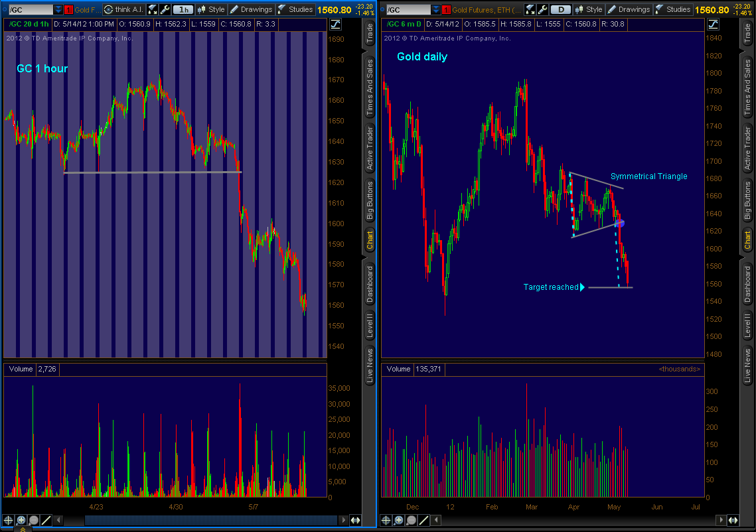756x532 pixels.
Task: Open Dashboard tab on left chart
Action: pyautogui.click(x=370, y=285)
